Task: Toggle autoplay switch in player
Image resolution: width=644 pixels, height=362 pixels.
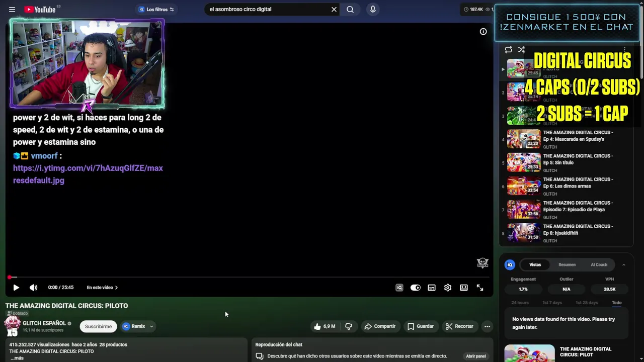Action: point(416,288)
